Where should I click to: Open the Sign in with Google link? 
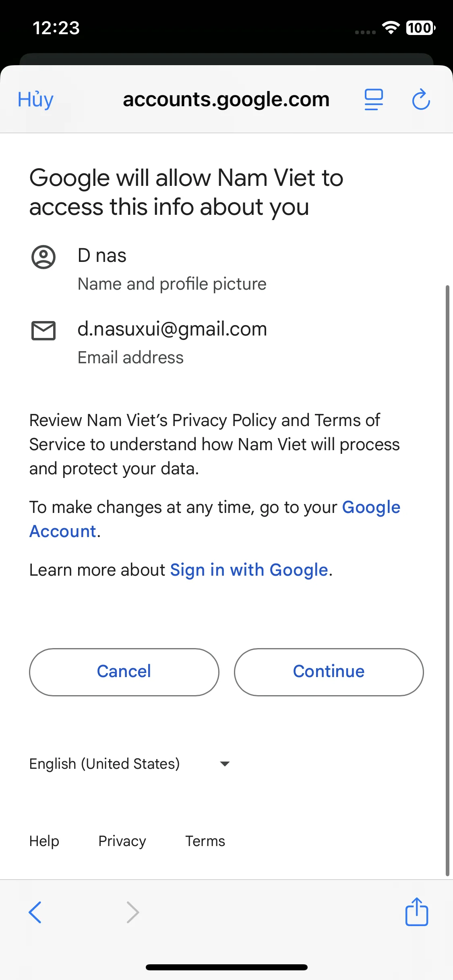pos(249,570)
